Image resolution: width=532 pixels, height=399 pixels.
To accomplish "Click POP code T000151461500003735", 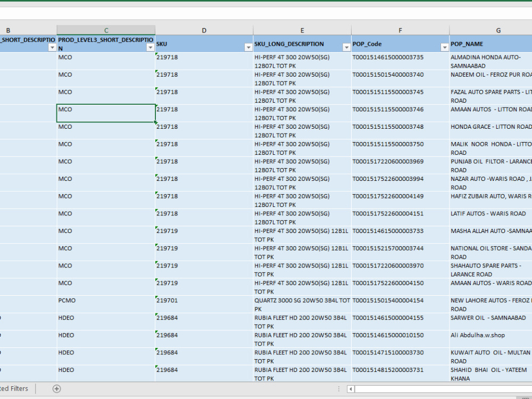I will [x=400, y=61].
